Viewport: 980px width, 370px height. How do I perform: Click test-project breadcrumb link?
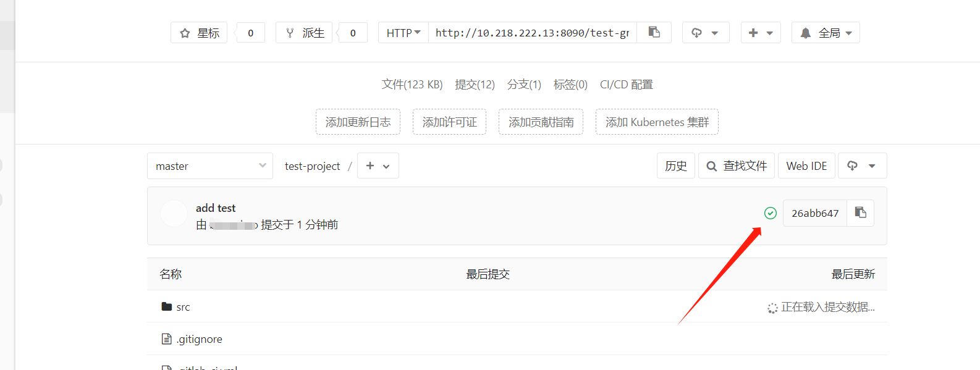[x=312, y=166]
